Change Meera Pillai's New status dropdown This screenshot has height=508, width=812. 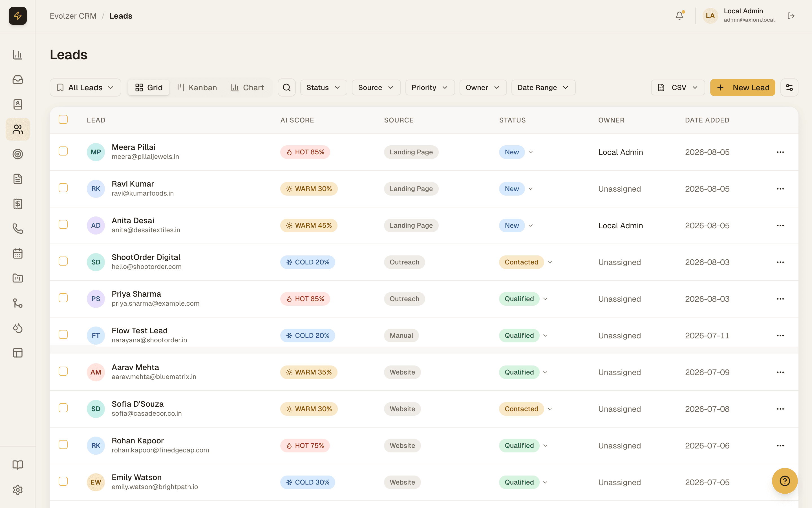tap(516, 152)
